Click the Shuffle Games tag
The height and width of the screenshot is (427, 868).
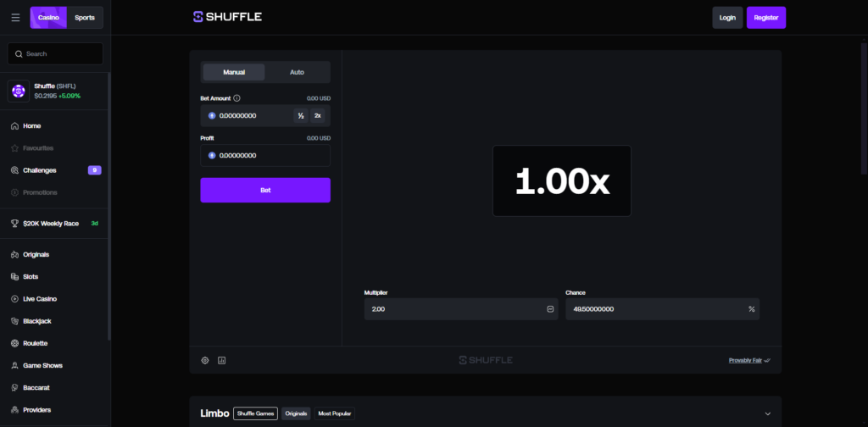point(255,413)
